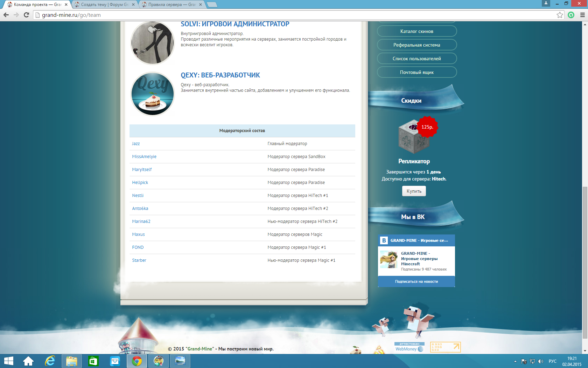Click the Solvi avatar image
588x368 pixels.
pyautogui.click(x=153, y=43)
